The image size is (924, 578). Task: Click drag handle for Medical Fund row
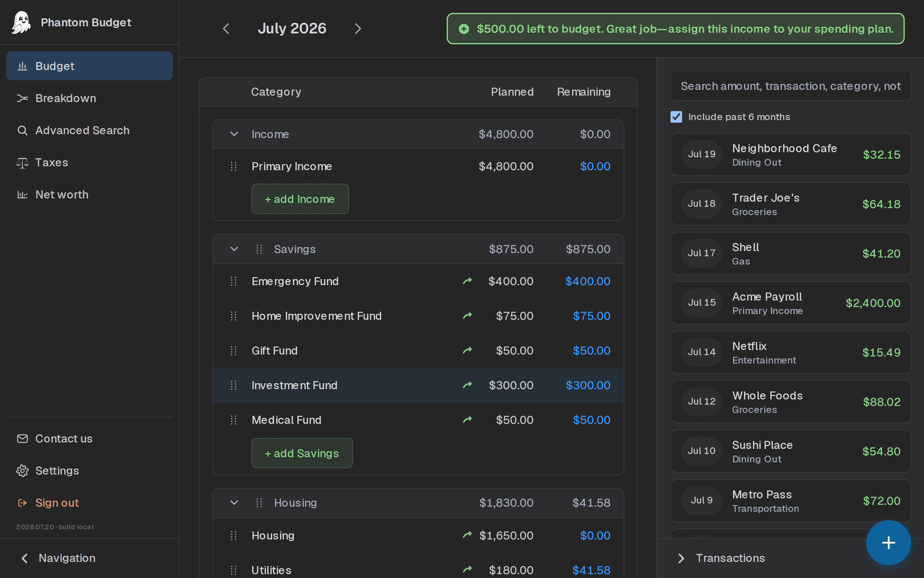click(x=234, y=420)
